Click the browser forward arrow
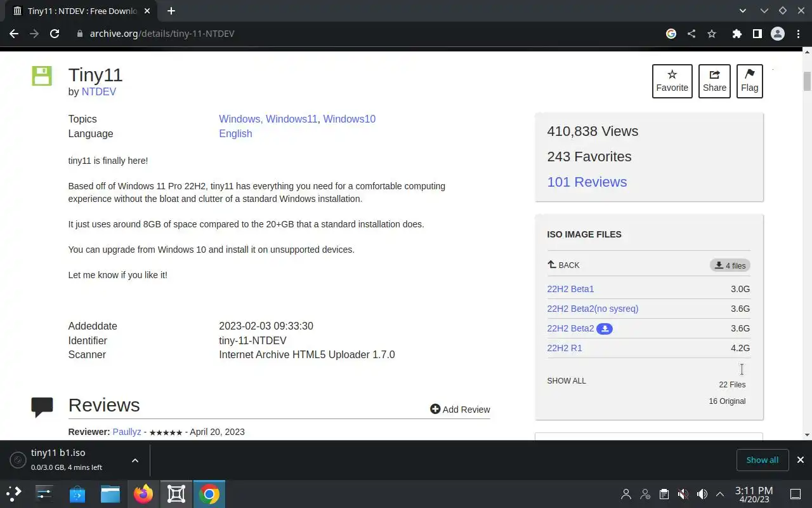The height and width of the screenshot is (508, 812). tap(34, 34)
